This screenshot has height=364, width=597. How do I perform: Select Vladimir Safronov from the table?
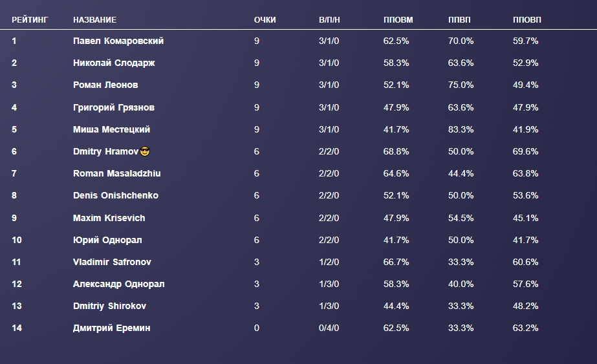click(x=112, y=262)
